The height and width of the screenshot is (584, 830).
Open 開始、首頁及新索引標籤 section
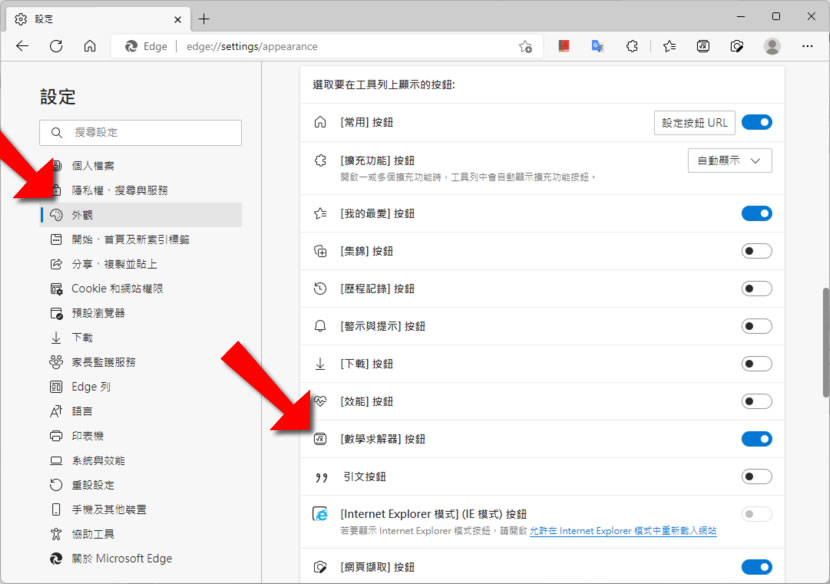[x=141, y=239]
